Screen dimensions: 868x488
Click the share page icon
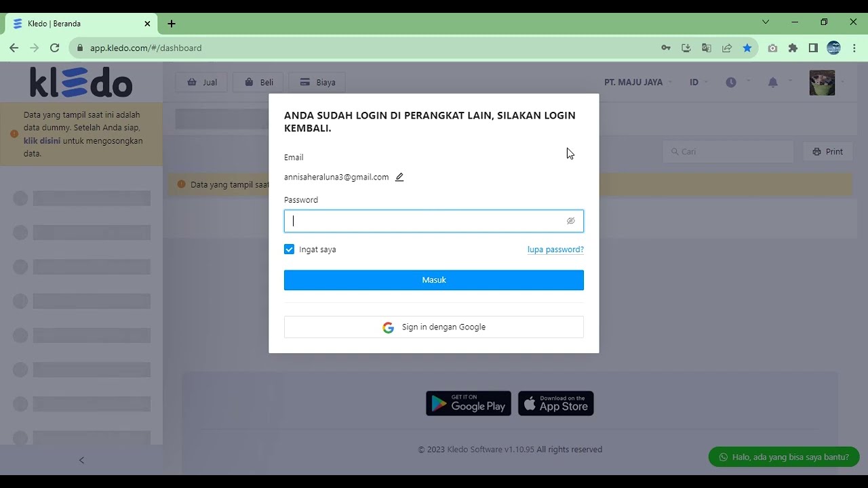tap(727, 48)
